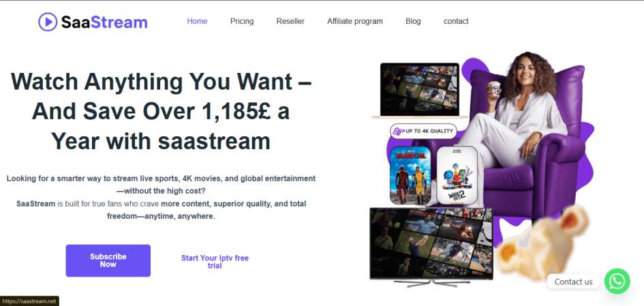Click the Contact us chat label
Screen dimensions: 644x306
(573, 281)
